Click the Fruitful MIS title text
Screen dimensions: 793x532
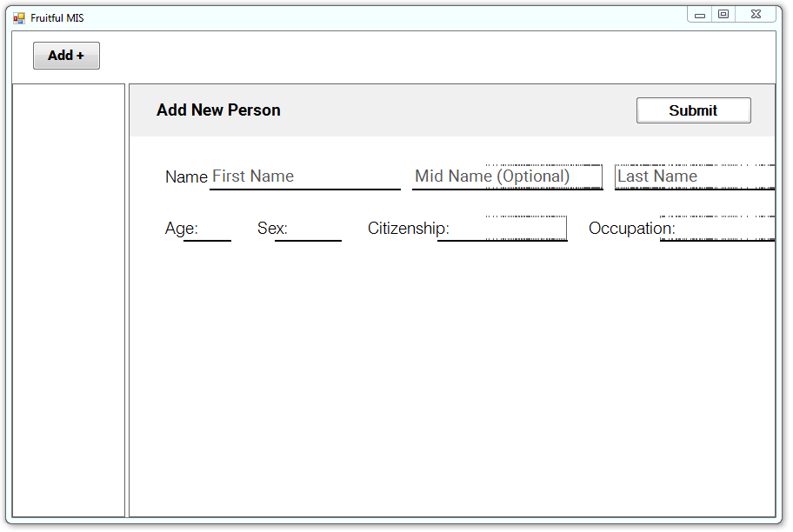(57, 18)
